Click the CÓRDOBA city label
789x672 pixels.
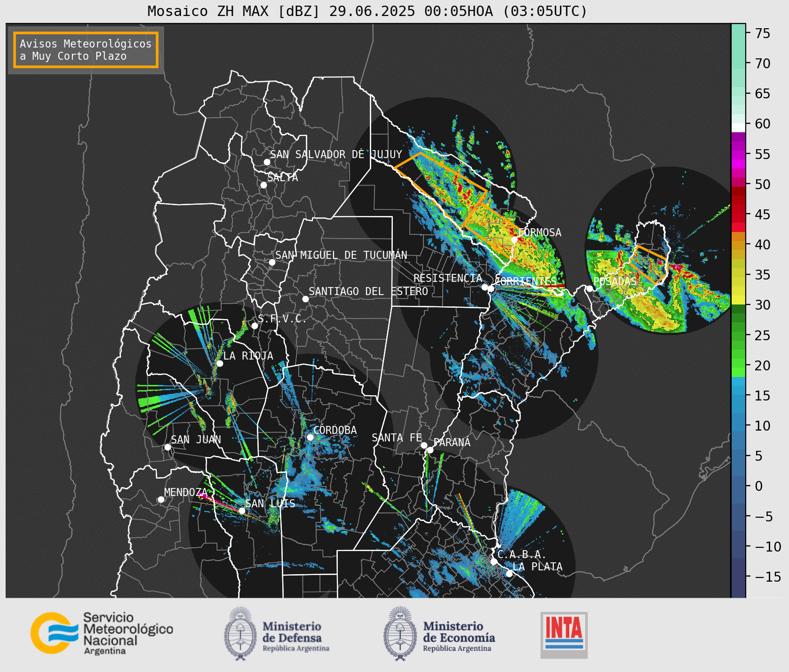[x=335, y=430]
